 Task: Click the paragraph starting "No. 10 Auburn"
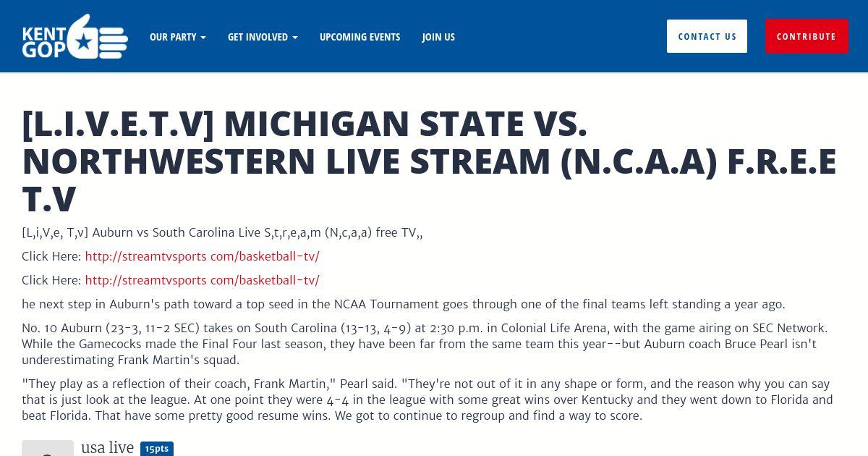click(425, 344)
